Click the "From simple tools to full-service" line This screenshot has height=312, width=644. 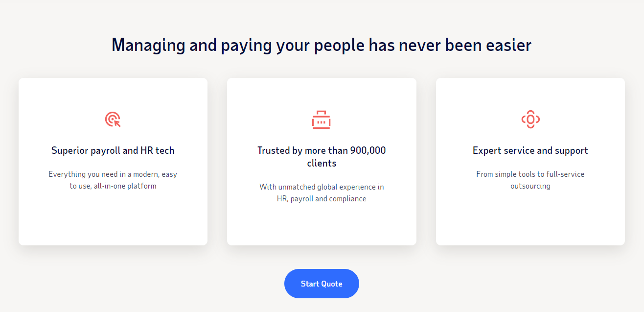[530, 174]
